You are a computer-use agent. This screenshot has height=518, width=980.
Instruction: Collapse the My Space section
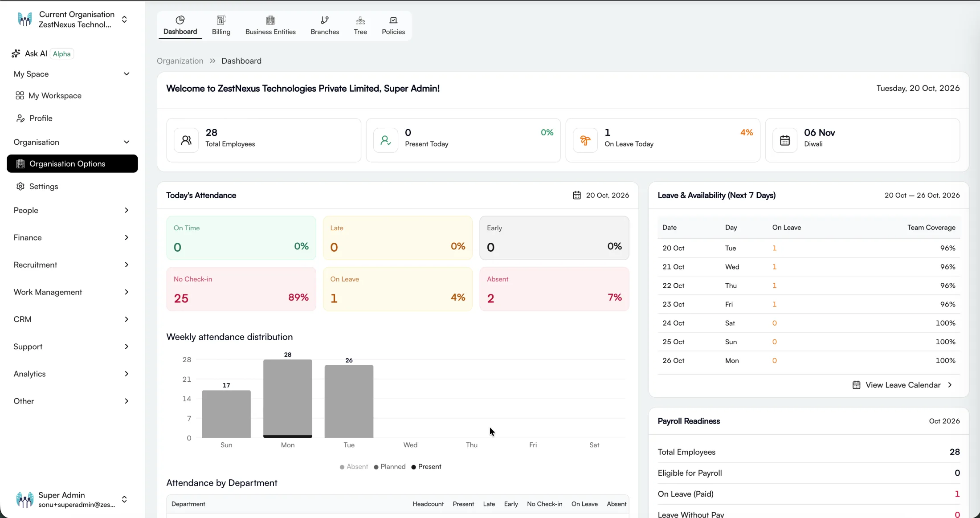click(127, 74)
